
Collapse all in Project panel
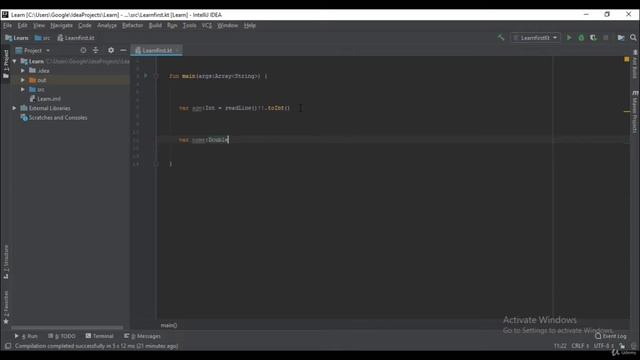click(96, 50)
